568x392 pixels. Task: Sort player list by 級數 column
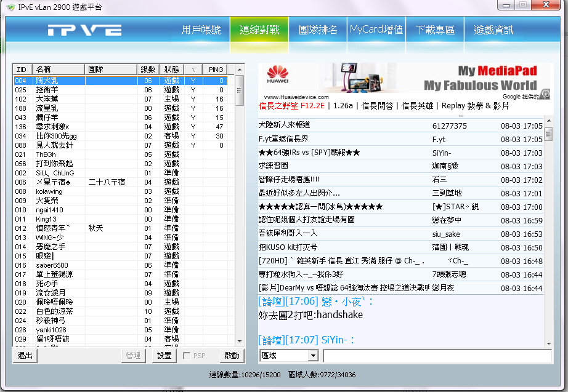[x=148, y=70]
